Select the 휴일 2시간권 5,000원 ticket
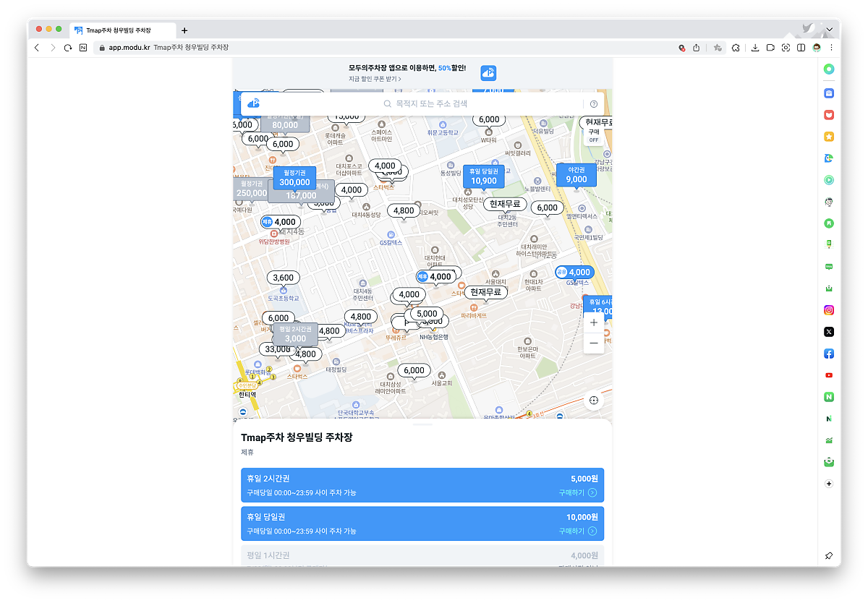This screenshot has width=868, height=603. click(x=422, y=485)
